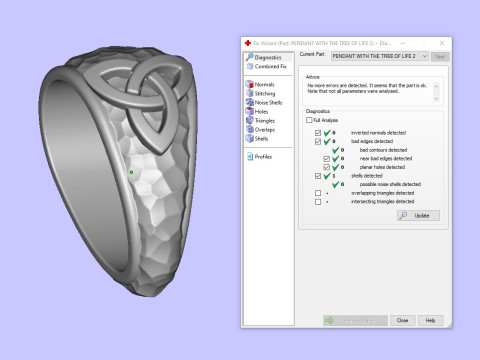Viewport: 480px width, 360px height.
Task: Click 'possible noise shells detected' text
Action: click(x=390, y=184)
